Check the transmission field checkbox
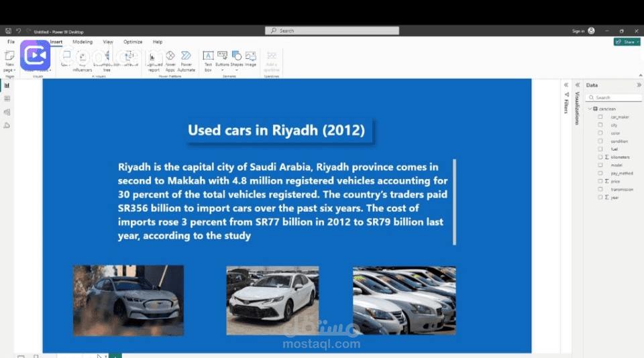The height and width of the screenshot is (358, 644). click(600, 189)
